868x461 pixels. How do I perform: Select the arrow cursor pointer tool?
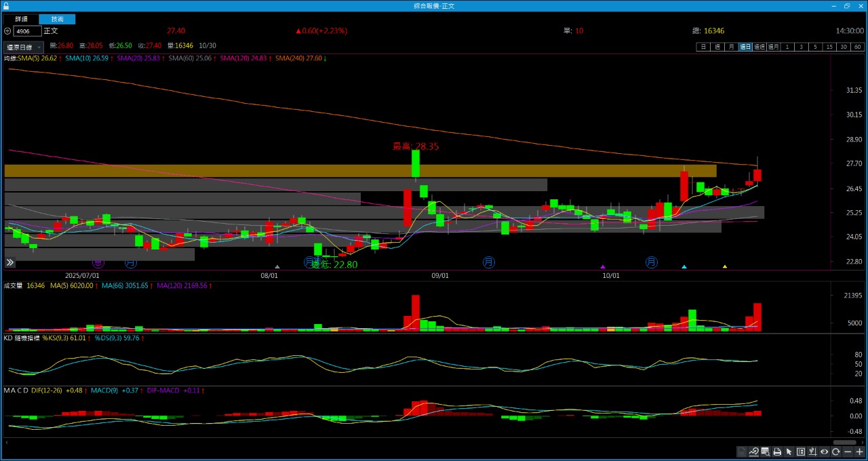[789, 452]
